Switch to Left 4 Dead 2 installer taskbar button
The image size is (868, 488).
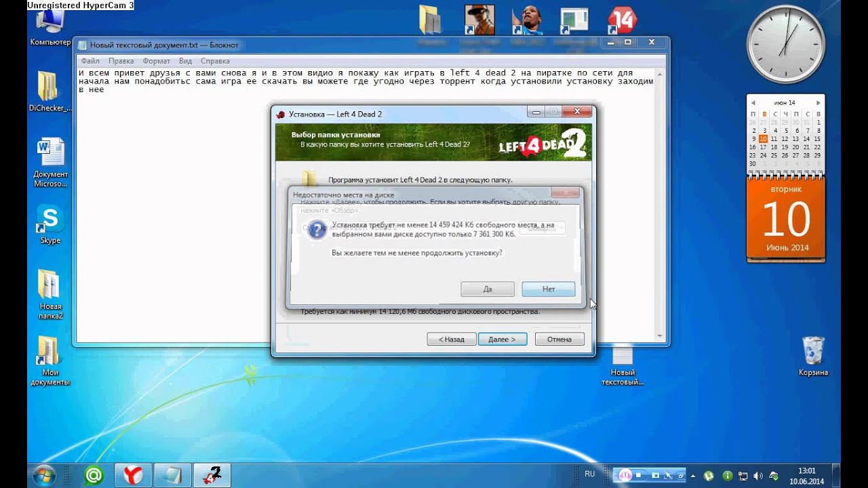[212, 475]
